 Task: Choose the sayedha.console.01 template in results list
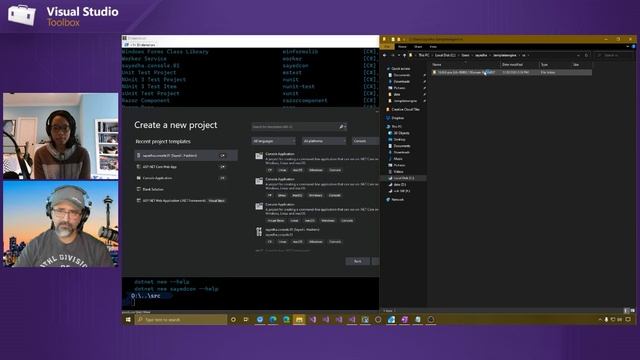pyautogui.click(x=317, y=236)
